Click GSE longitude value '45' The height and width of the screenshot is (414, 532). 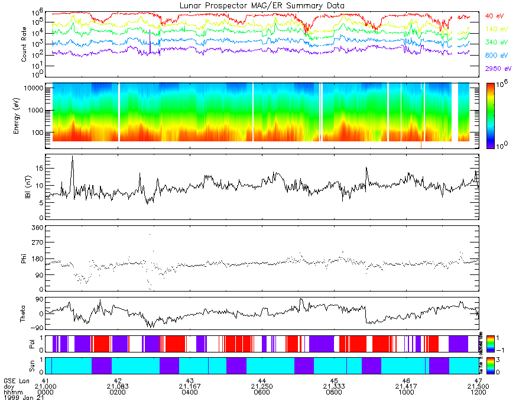coord(334,381)
